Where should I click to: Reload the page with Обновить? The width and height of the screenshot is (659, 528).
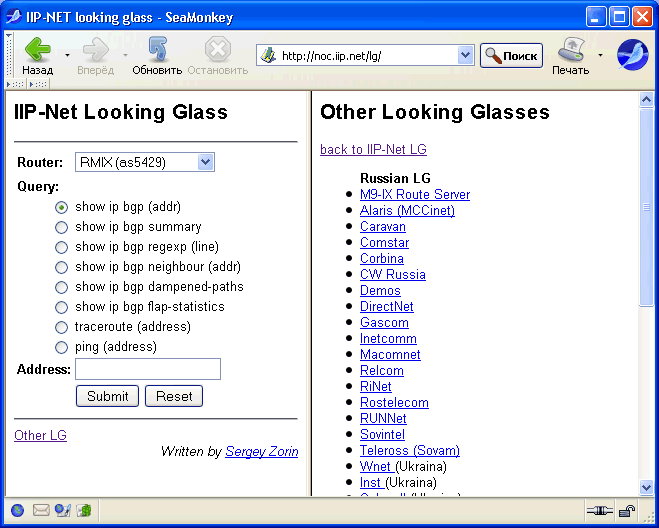pos(157,55)
